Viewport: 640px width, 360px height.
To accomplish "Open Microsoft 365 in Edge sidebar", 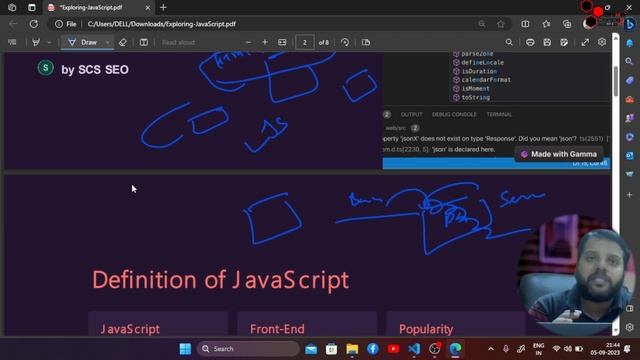I will point(630,137).
